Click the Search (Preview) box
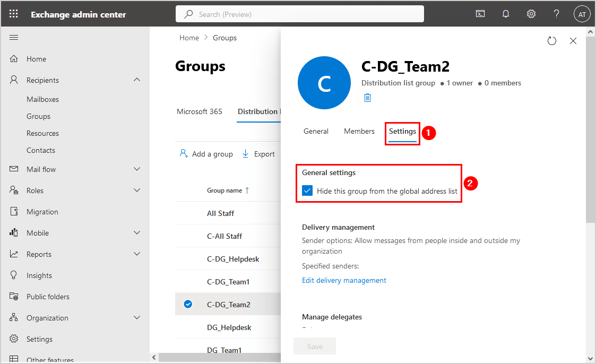This screenshot has width=596, height=364. (300, 14)
